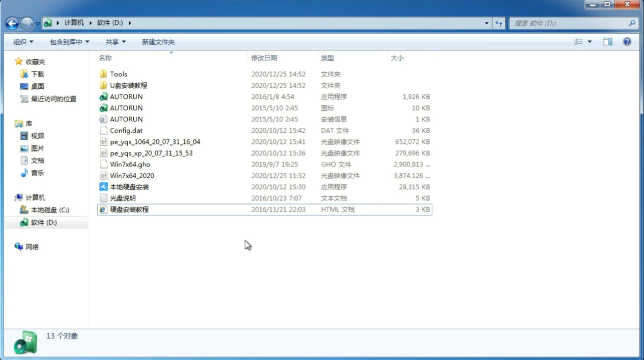The image size is (644, 360).
Task: Open pe_yqs_1064 disc image file
Action: [155, 142]
